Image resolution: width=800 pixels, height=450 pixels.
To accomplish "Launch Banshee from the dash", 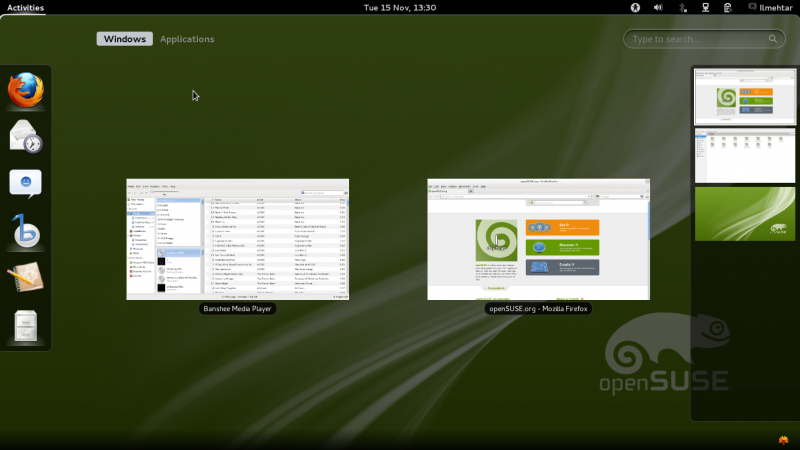I will click(26, 230).
